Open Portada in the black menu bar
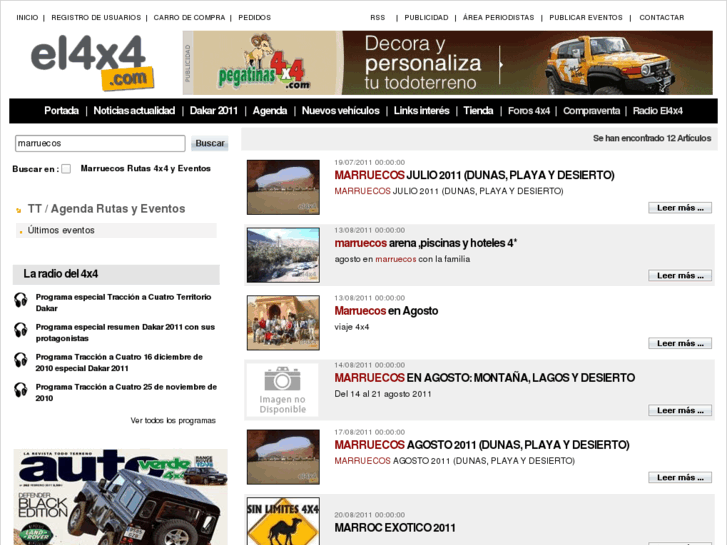 pyautogui.click(x=61, y=111)
